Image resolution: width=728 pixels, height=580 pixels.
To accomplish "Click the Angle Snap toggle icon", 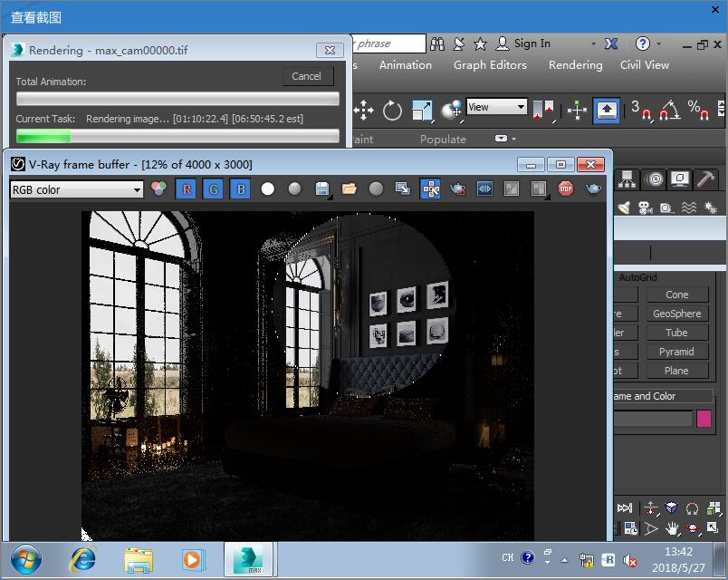I will pyautogui.click(x=669, y=111).
